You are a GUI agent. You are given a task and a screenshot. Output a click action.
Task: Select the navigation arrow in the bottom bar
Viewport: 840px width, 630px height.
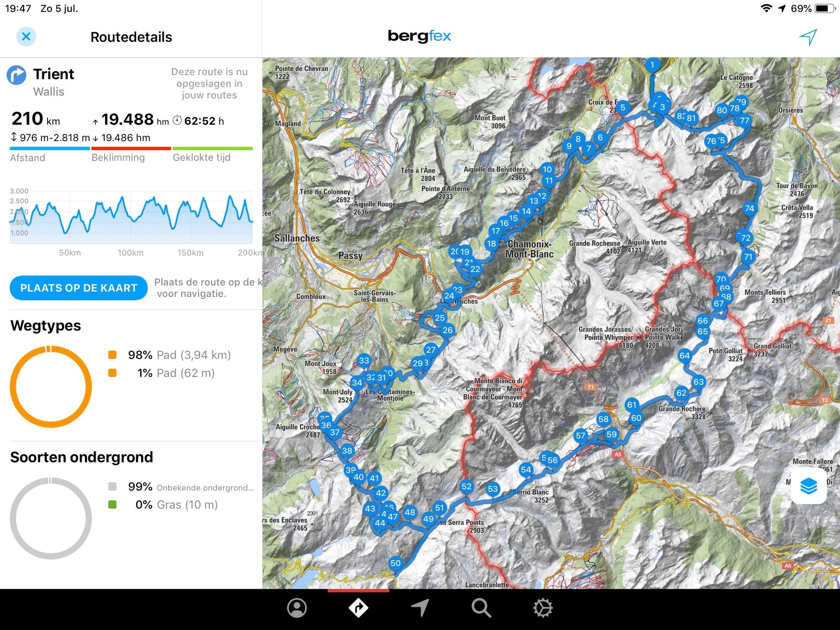point(420,607)
